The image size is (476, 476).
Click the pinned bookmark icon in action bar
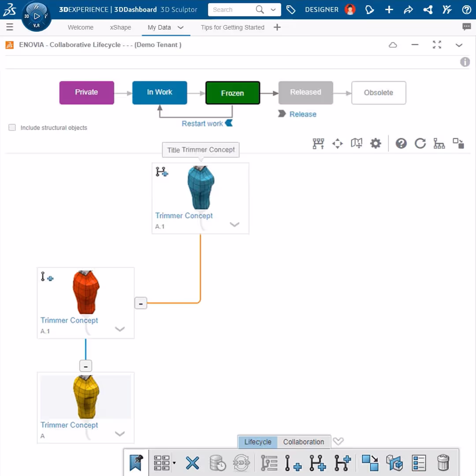[136, 463]
